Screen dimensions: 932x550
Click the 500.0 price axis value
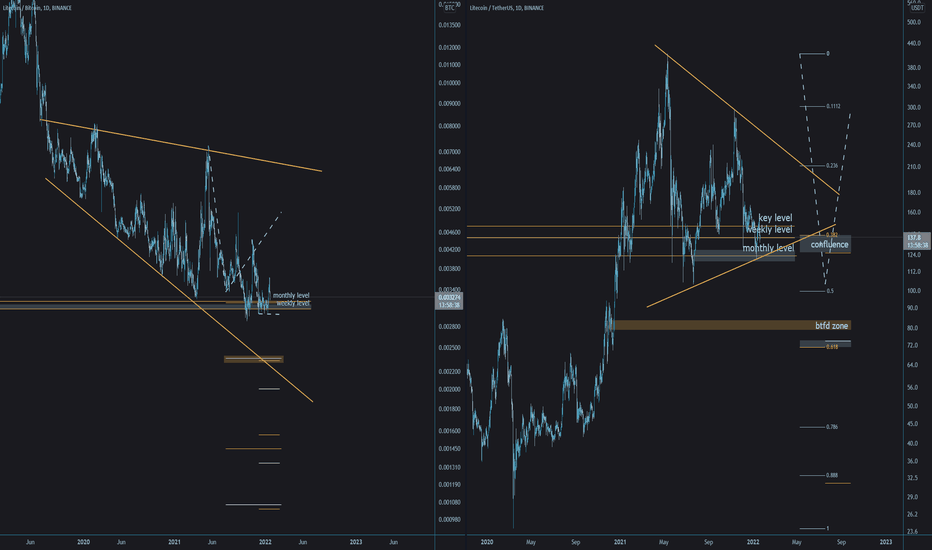tap(914, 23)
